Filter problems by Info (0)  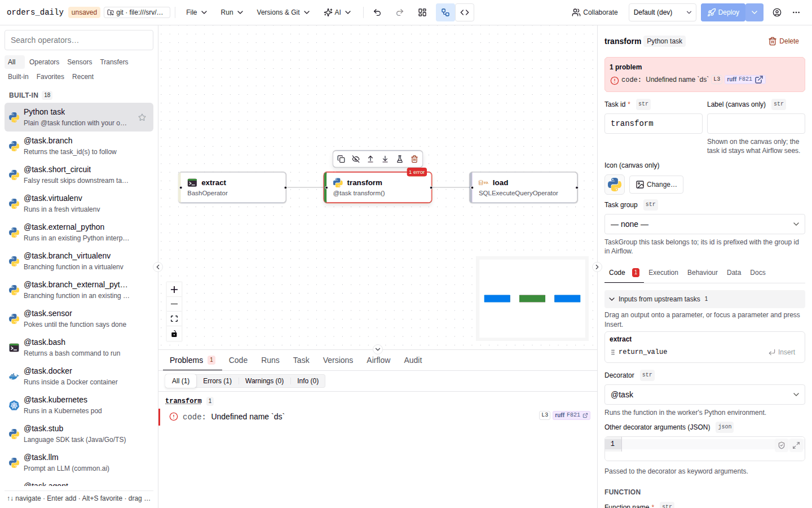coord(308,381)
